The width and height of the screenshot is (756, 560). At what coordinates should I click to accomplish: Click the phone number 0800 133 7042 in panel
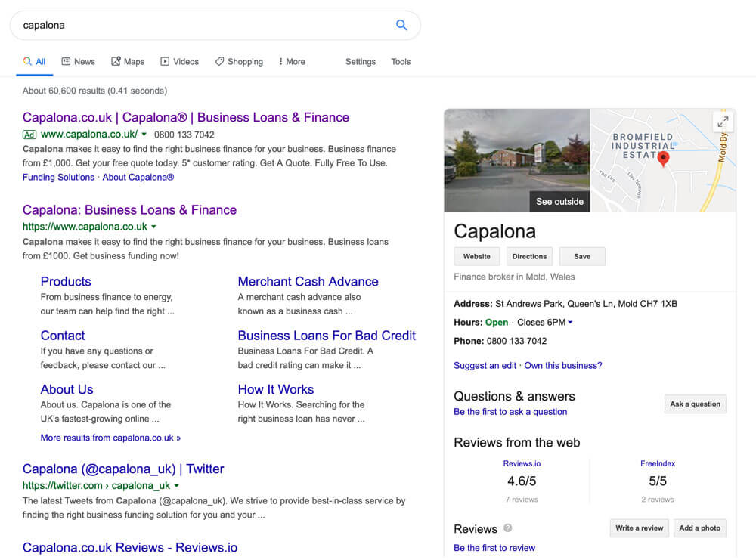[516, 341]
